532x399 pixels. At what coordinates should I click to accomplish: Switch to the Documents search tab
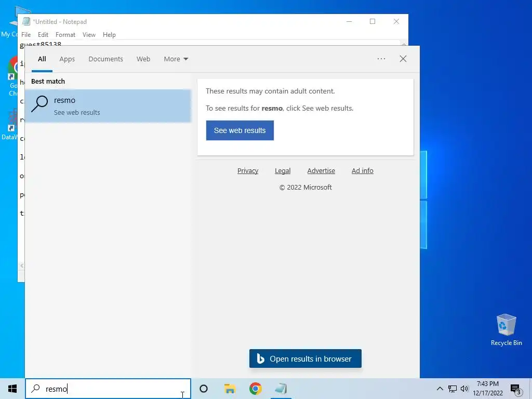(x=105, y=59)
